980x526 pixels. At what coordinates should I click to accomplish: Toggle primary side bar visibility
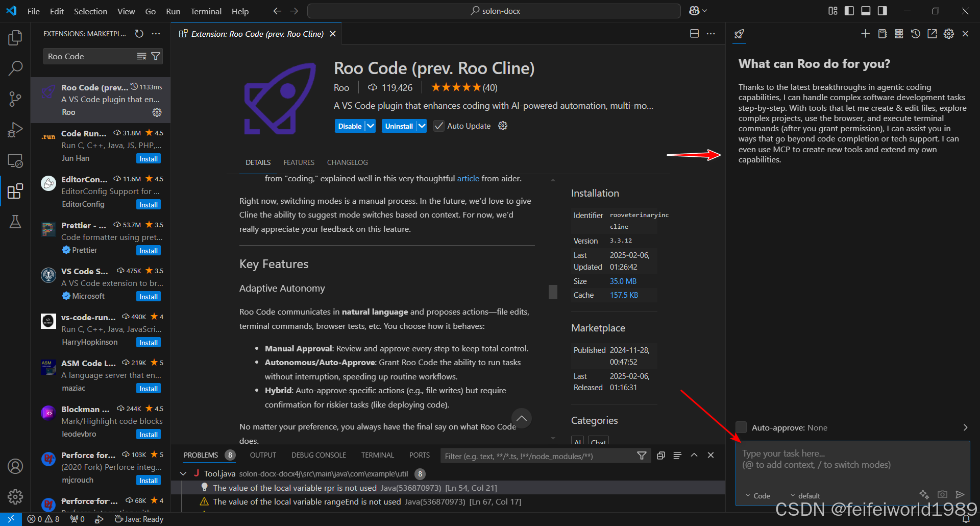click(849, 11)
